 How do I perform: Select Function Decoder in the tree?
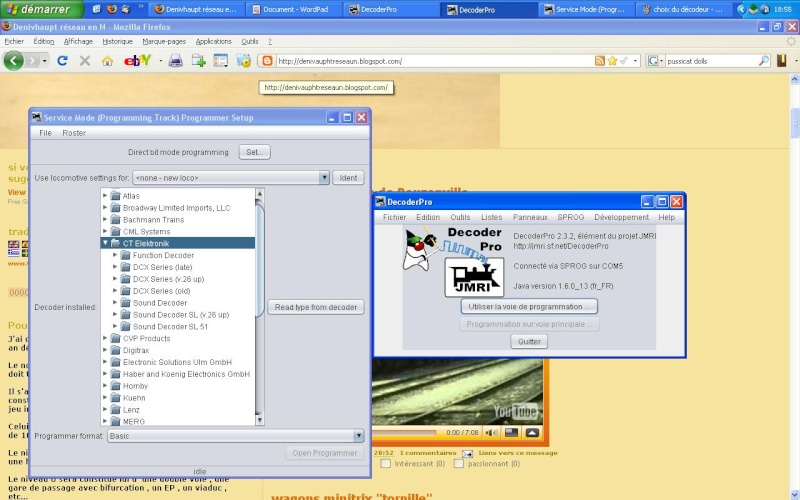pyautogui.click(x=163, y=255)
